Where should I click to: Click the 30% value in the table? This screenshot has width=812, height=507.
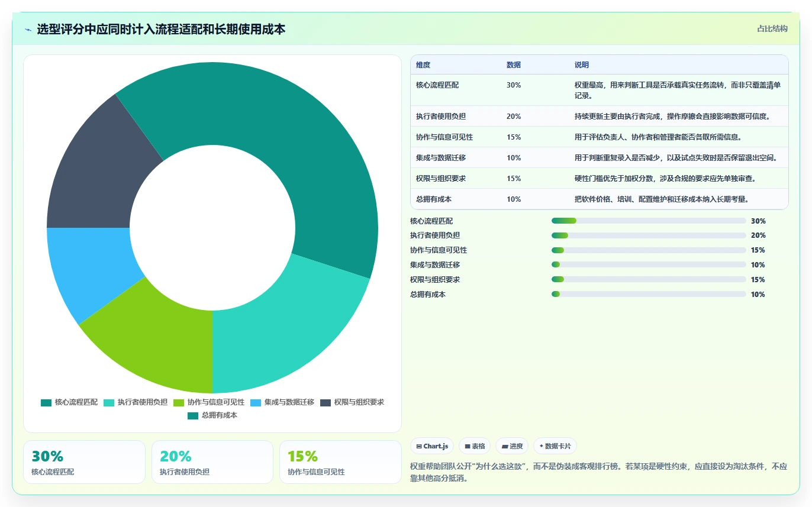(x=514, y=85)
